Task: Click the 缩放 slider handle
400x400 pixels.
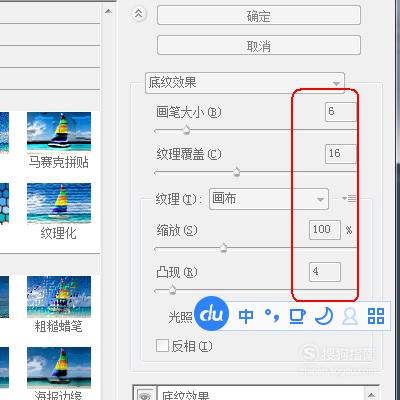Action: [x=224, y=248]
